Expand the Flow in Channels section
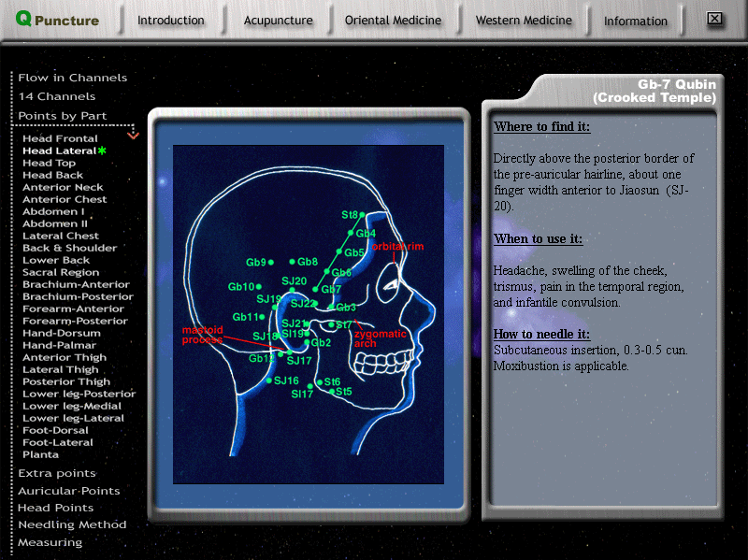This screenshot has width=748, height=560. [x=72, y=78]
